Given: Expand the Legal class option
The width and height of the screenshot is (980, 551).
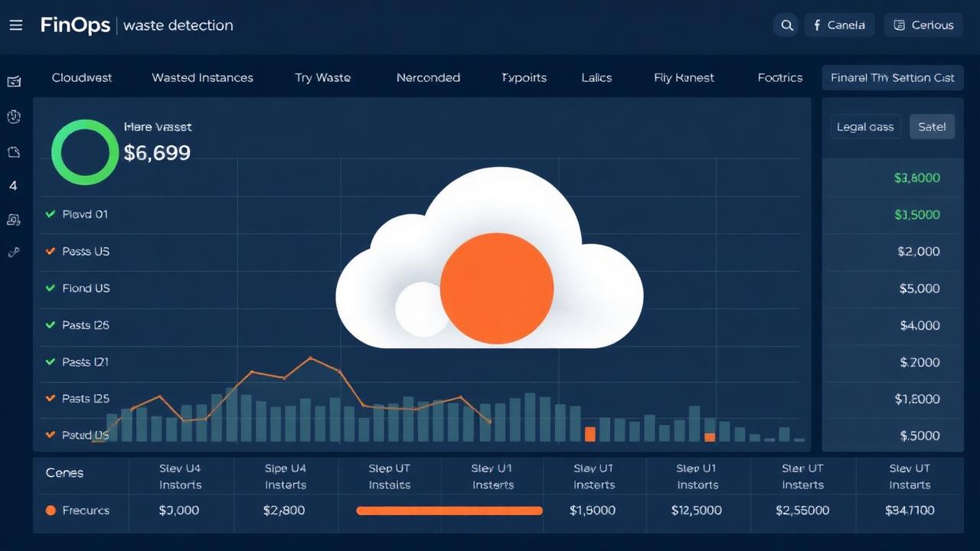Looking at the screenshot, I should click(865, 126).
